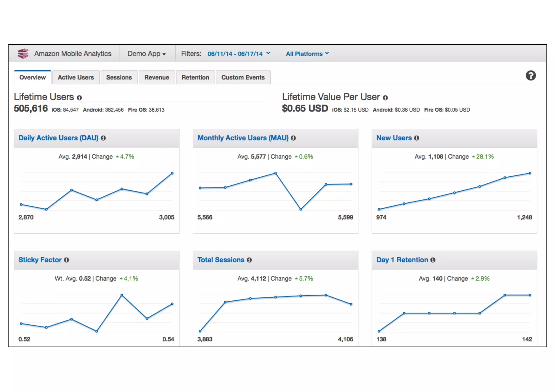Click the last data point on Day 1 Retention chart
This screenshot has width=555, height=392.
[530, 295]
